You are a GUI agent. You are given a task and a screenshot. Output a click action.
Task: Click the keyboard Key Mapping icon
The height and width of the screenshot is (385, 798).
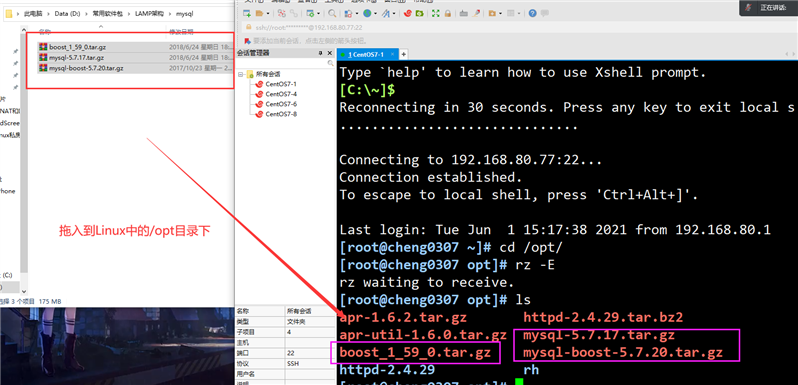click(x=464, y=13)
